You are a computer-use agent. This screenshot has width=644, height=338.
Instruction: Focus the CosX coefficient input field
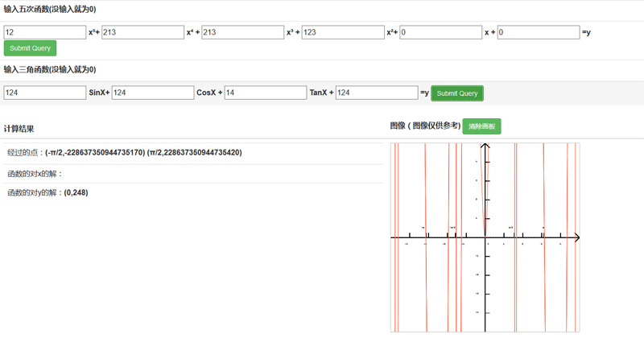point(152,93)
